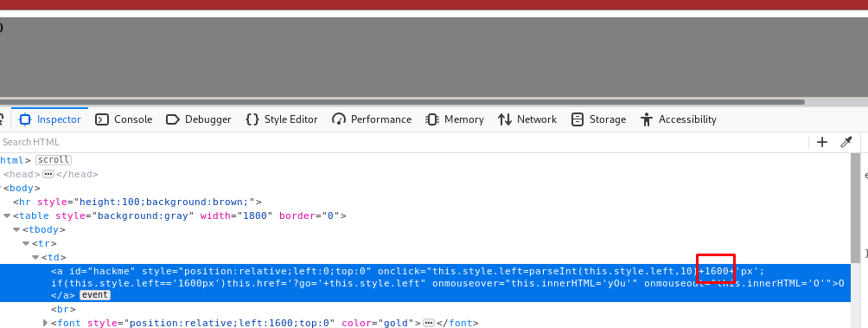Pick a color with the eyedropper icon

click(x=846, y=143)
